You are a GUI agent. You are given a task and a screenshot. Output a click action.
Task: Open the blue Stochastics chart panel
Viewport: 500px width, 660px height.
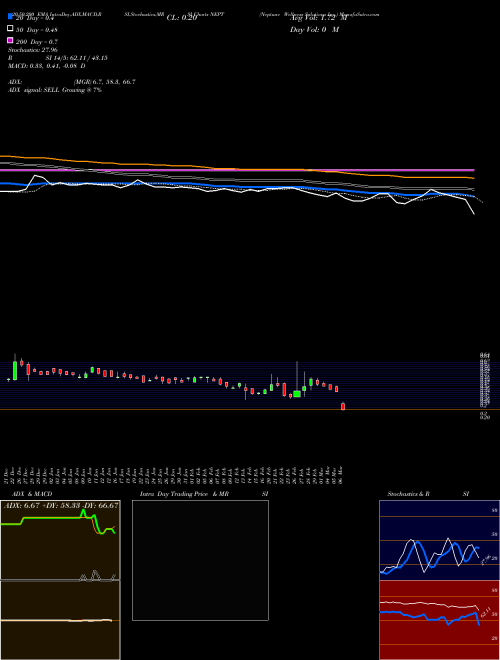tap(439, 540)
